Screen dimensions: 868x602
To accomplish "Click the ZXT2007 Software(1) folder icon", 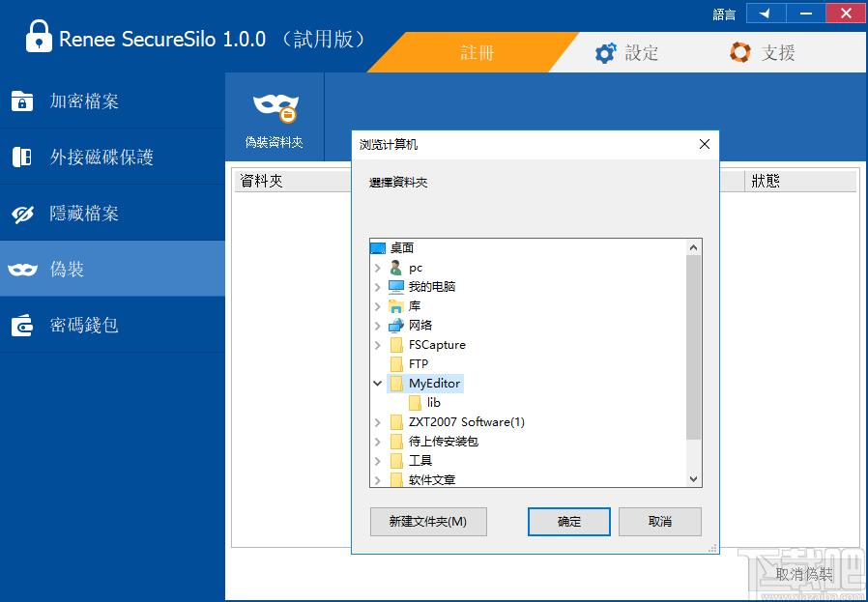I will point(396,422).
